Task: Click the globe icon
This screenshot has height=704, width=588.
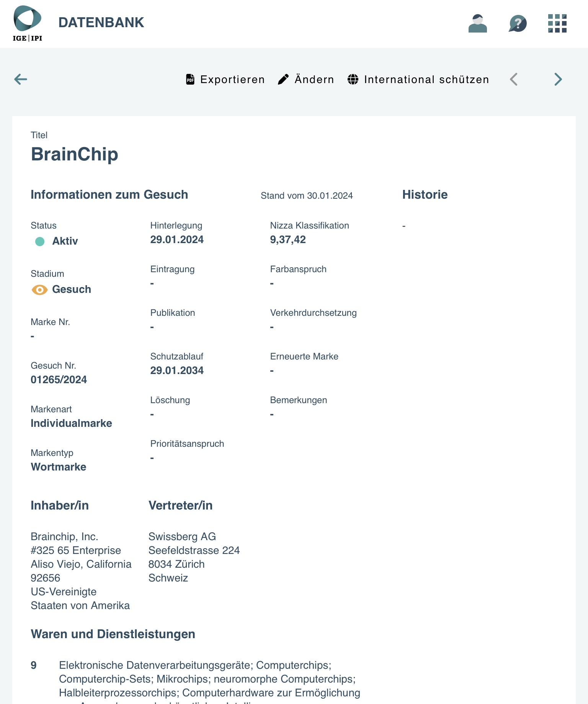Action: tap(353, 79)
